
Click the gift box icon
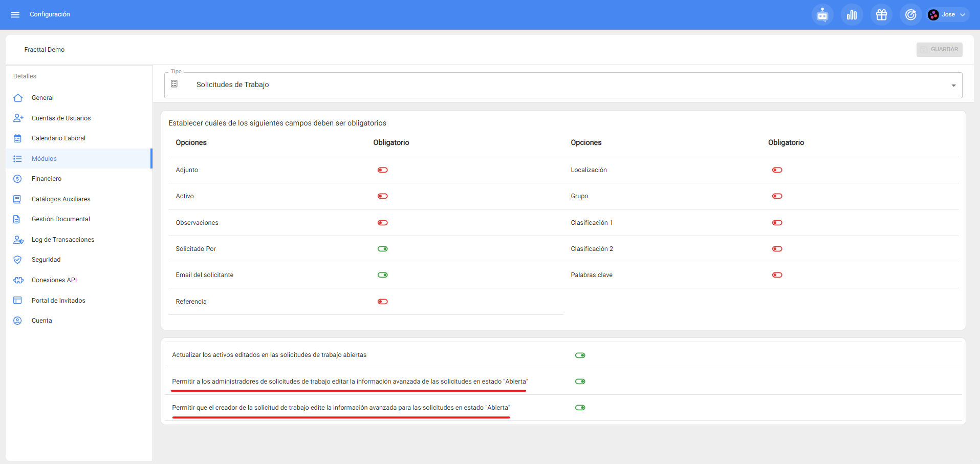pos(881,15)
